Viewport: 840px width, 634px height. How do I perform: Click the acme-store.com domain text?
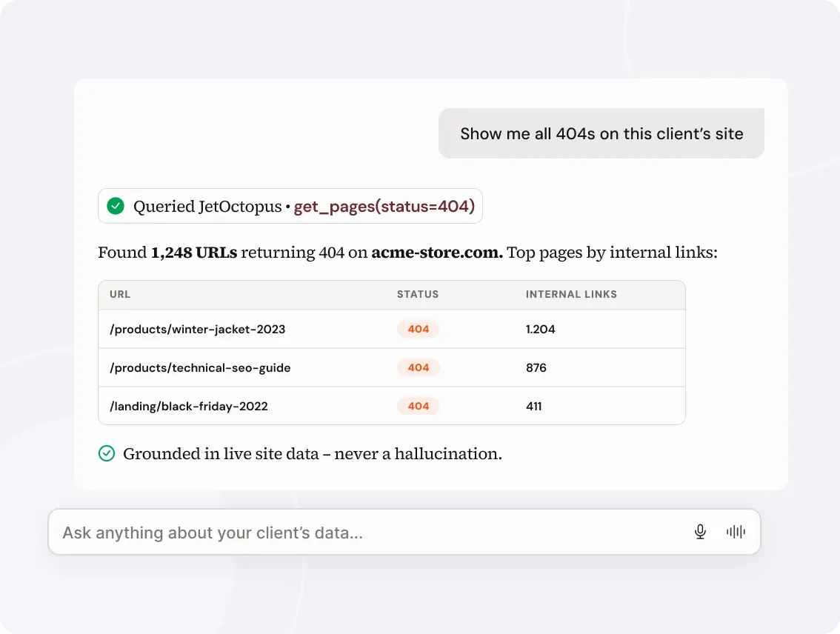[437, 253]
